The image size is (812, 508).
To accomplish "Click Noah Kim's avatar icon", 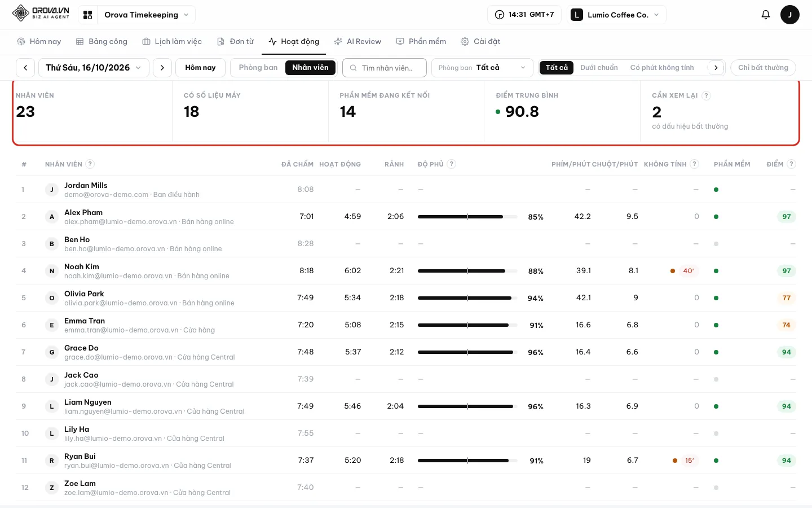I will coord(52,271).
